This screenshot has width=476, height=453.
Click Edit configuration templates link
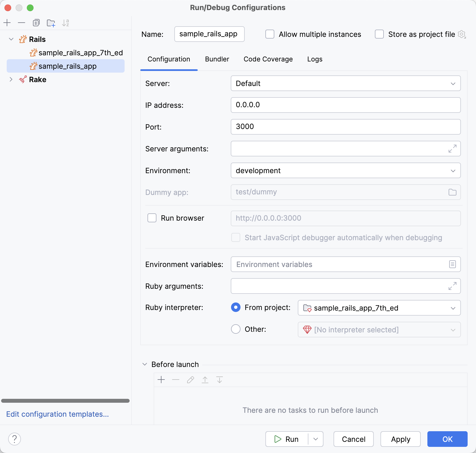click(58, 414)
